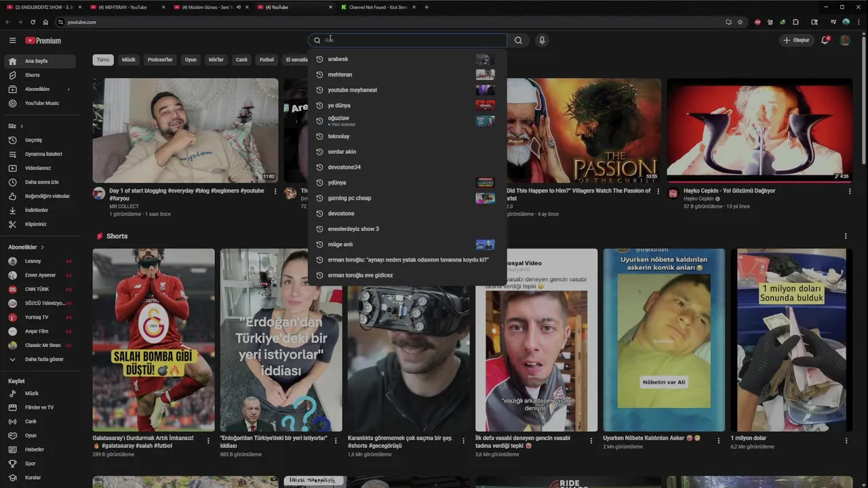Start voice search with microphone
This screenshot has height=488, width=868.
pyautogui.click(x=542, y=40)
